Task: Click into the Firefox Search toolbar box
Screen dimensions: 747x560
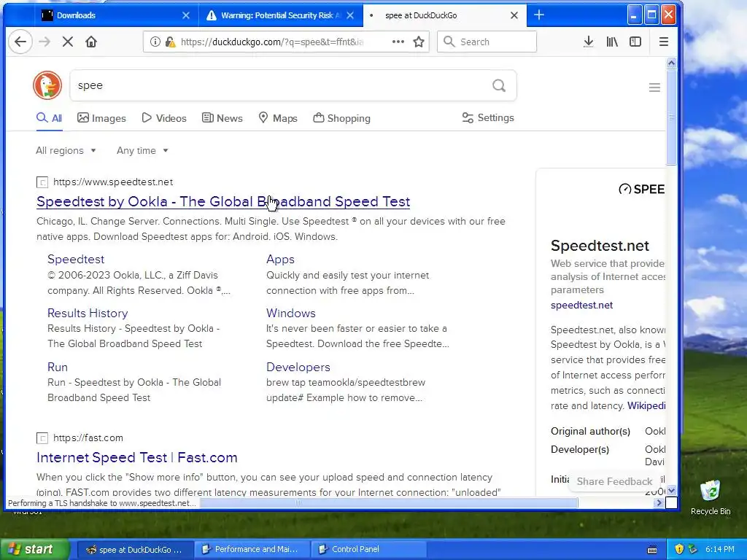Action: pyautogui.click(x=487, y=42)
